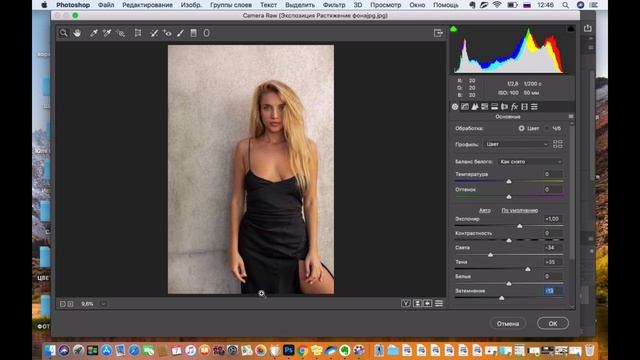Viewport: 640px width, 360px height.
Task: Click the Экспонир value field
Action: [553, 219]
